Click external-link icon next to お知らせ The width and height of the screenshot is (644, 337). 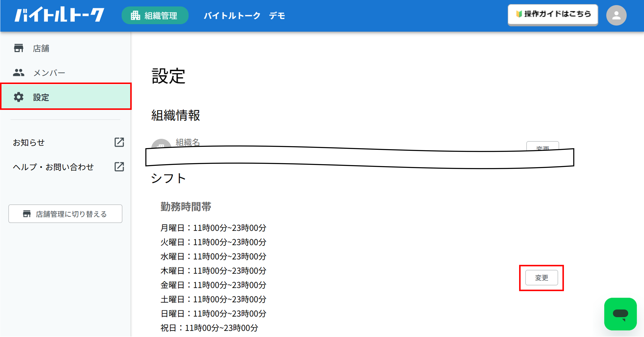click(119, 142)
